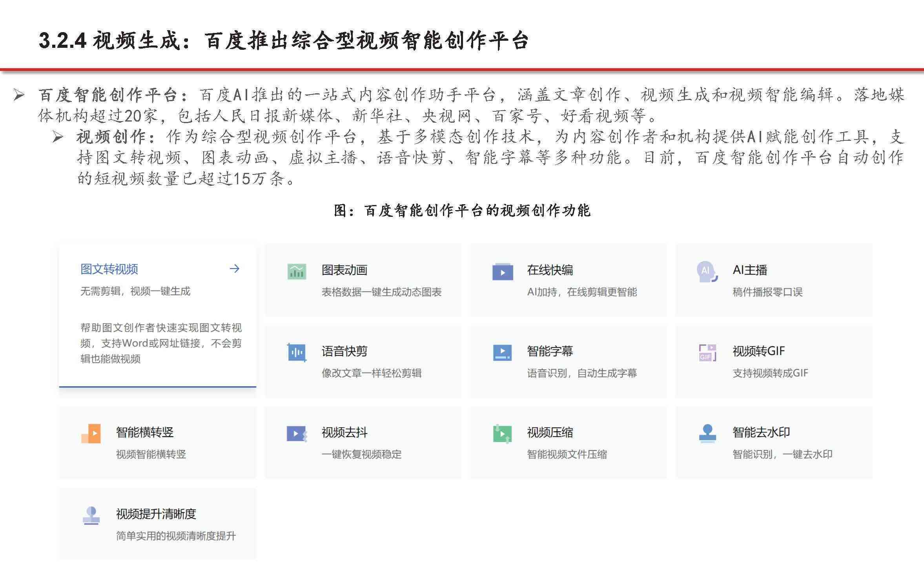Click the bold label 百度智能创作平台：
Screen dimensions: 924x581
tap(114, 95)
